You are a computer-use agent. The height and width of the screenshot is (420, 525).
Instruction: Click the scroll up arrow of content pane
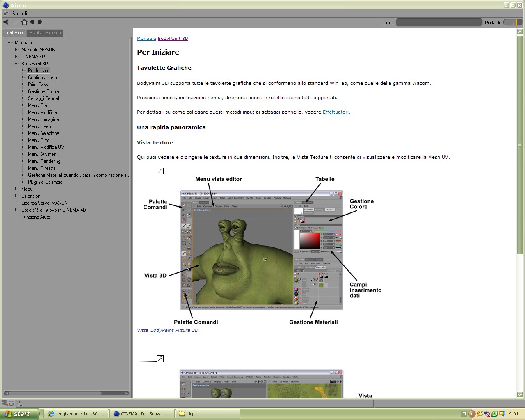520,32
